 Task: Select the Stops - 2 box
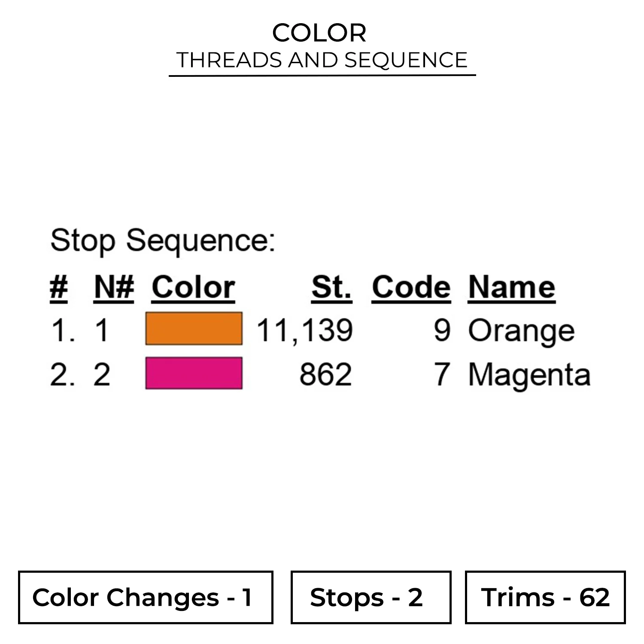click(371, 597)
